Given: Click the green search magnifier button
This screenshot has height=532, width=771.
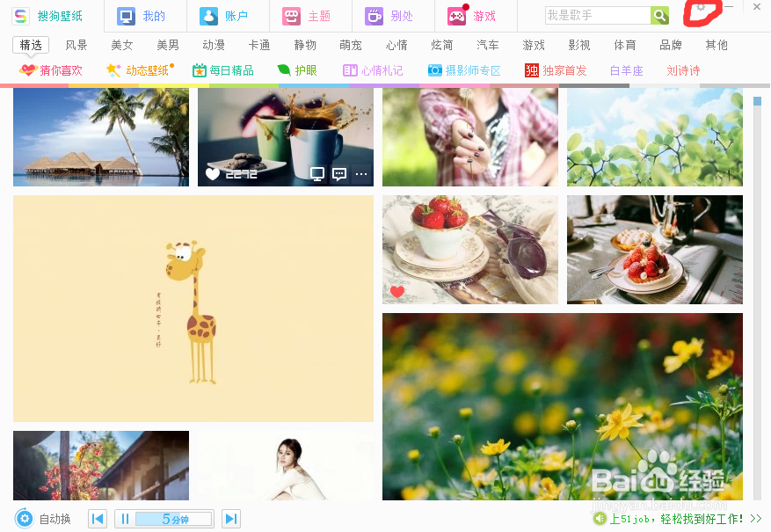Looking at the screenshot, I should pos(660,16).
